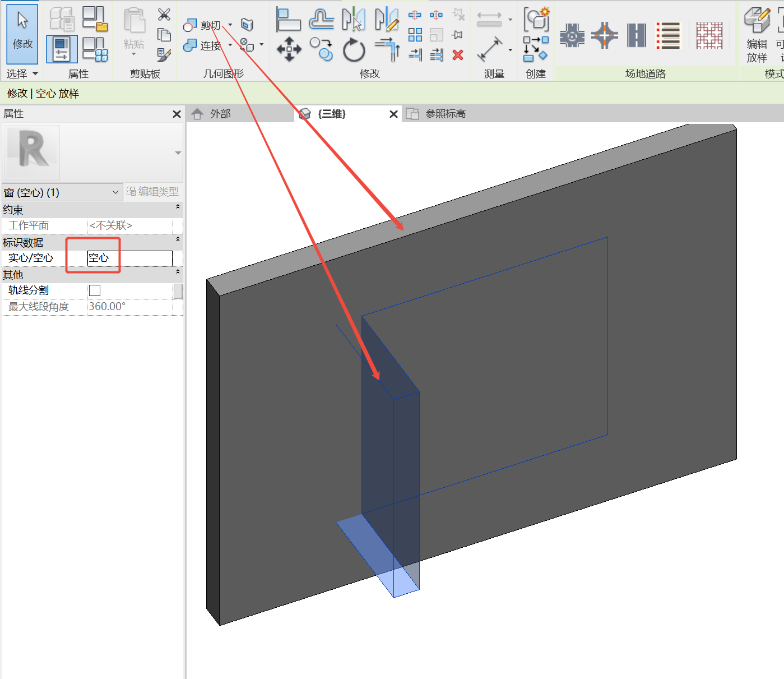This screenshot has width=784, height=679.
Task: Click the red Delete icon
Action: (x=457, y=54)
